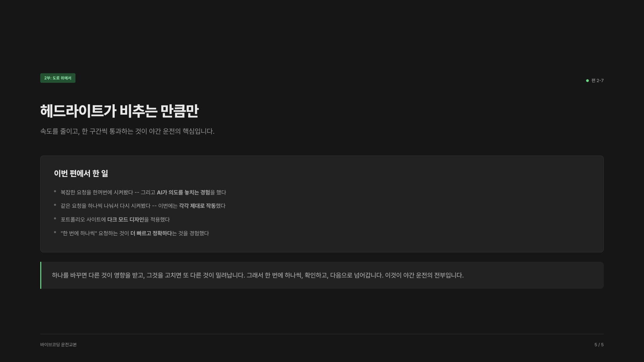644x362 pixels.
Task: Click the second bullet dot in the list
Action: [x=55, y=205]
